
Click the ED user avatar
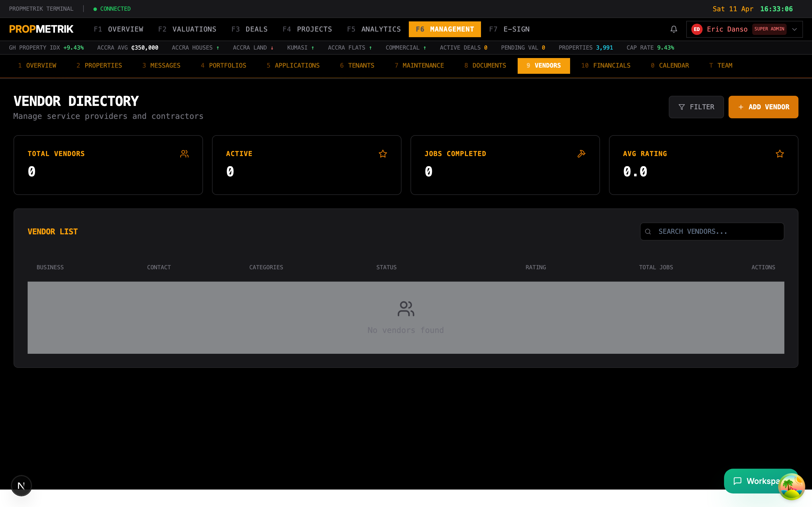click(697, 29)
